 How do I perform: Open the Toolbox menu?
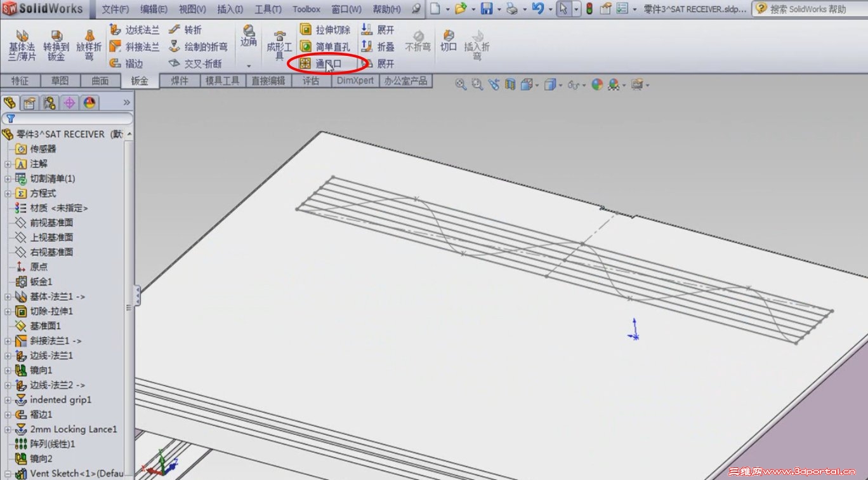306,9
